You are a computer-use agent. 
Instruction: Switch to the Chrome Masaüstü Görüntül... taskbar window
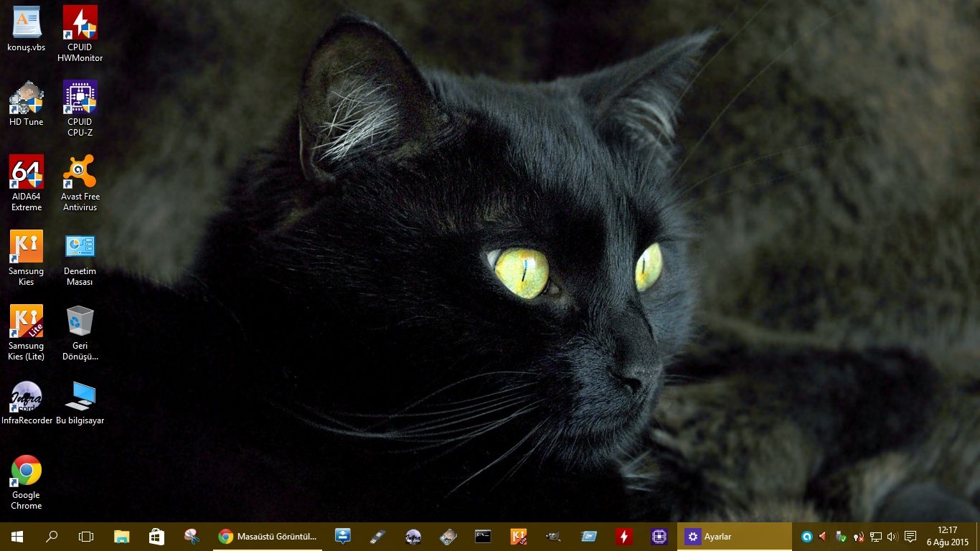[268, 537]
